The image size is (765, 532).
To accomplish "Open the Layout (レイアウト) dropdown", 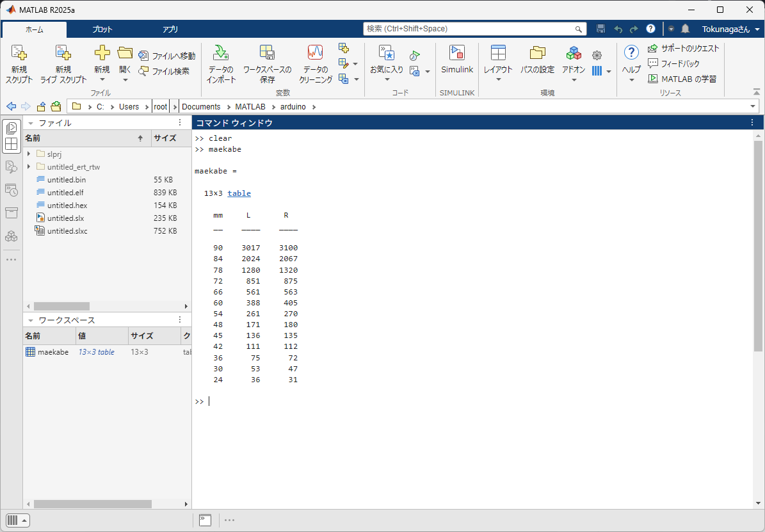I will (x=498, y=70).
